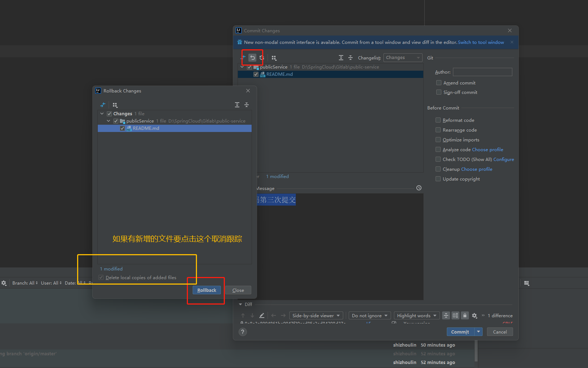Collapse Changes node in Rollback dialog tree
This screenshot has height=368, width=588.
(102, 114)
